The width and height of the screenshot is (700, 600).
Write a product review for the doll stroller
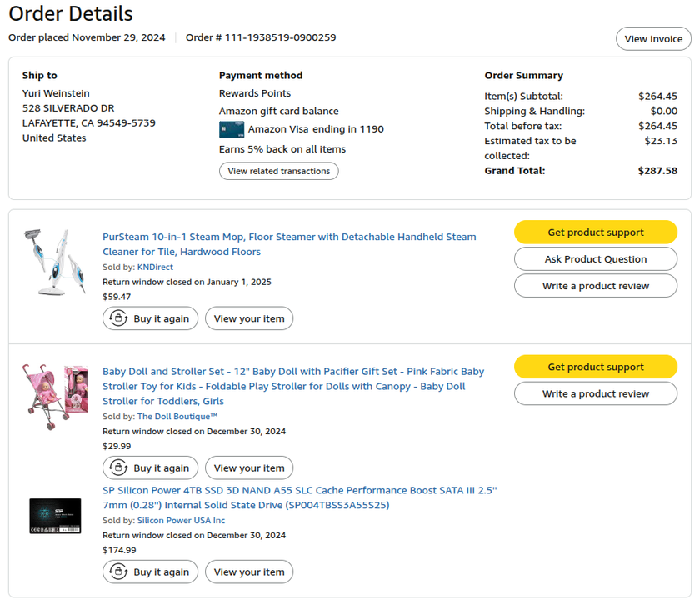click(595, 393)
